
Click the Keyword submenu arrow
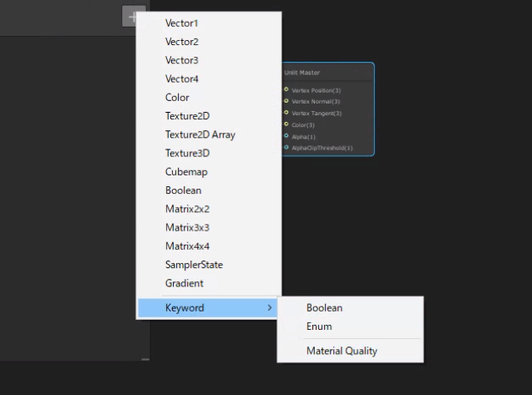pos(270,307)
